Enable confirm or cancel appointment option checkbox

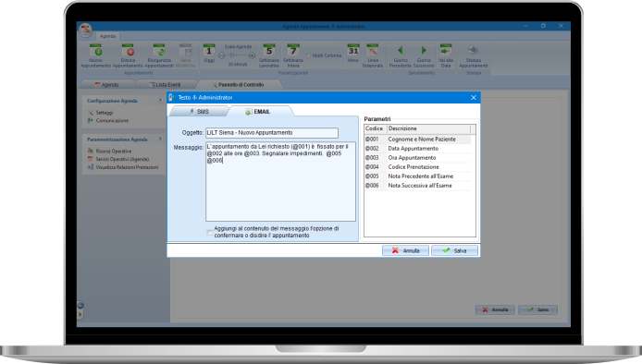pyautogui.click(x=210, y=232)
